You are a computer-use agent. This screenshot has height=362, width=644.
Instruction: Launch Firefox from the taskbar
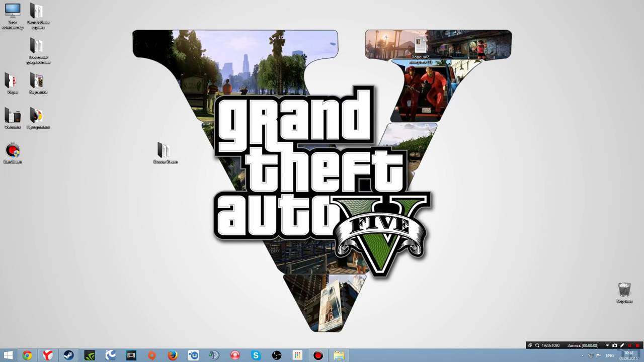(x=173, y=355)
